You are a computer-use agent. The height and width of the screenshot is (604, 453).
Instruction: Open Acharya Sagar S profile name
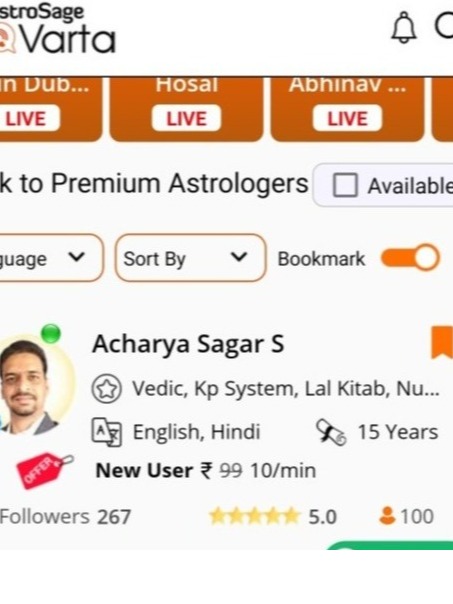[188, 344]
